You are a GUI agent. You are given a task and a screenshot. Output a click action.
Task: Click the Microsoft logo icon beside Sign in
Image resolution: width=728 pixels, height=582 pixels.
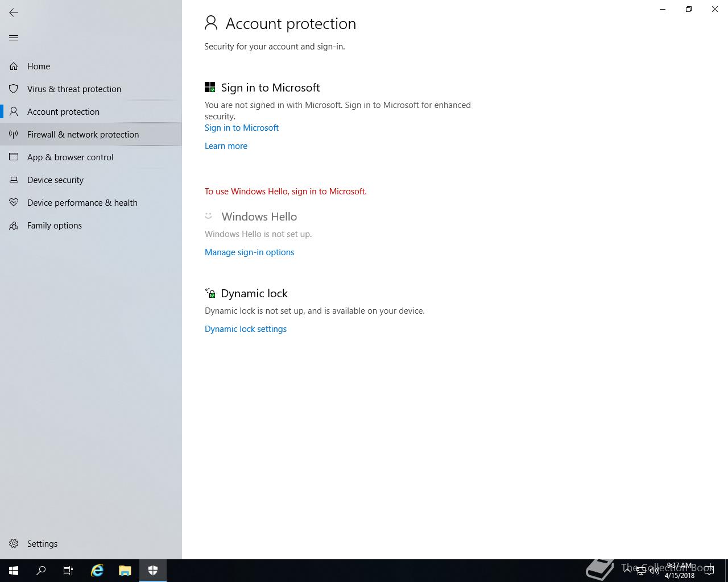pos(210,87)
